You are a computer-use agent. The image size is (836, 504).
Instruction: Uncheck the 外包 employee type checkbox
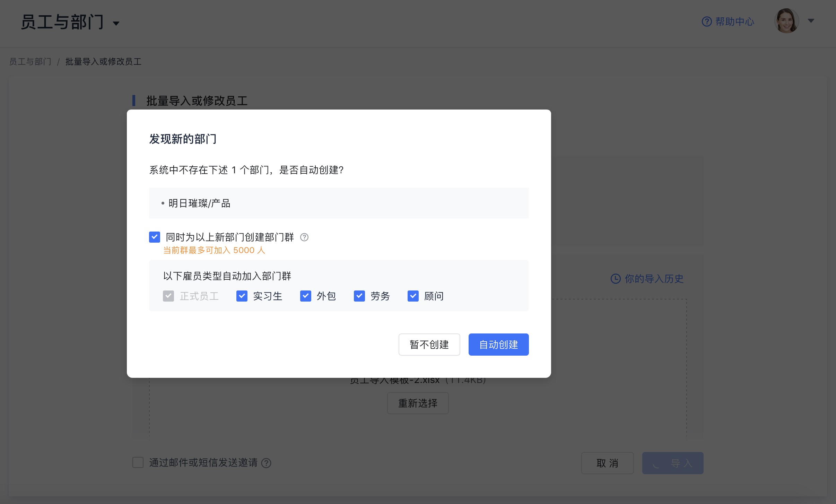tap(305, 296)
